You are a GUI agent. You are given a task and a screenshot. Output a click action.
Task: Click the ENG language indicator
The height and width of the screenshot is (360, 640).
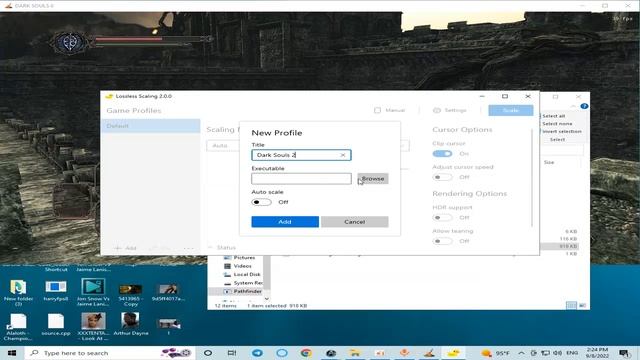click(572, 353)
